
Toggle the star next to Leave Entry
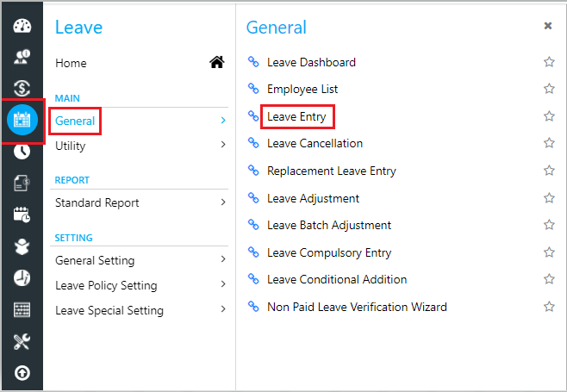point(549,116)
